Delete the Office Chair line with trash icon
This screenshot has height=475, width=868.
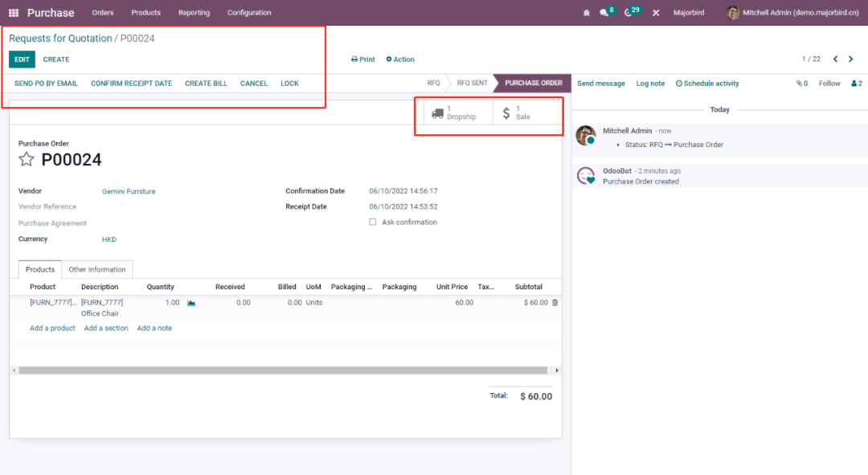click(555, 303)
